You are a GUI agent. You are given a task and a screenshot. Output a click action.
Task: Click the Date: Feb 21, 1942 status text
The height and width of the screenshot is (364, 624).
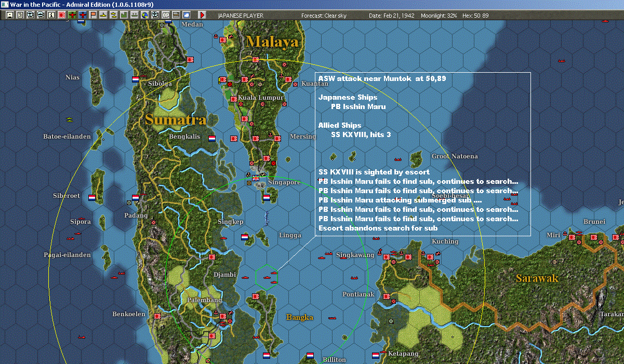tap(391, 16)
